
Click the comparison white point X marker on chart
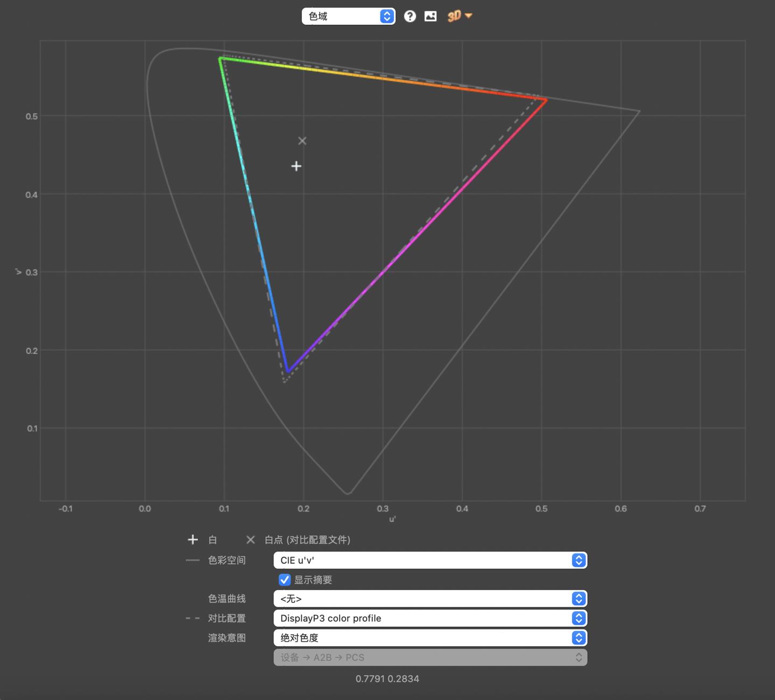pyautogui.click(x=302, y=141)
